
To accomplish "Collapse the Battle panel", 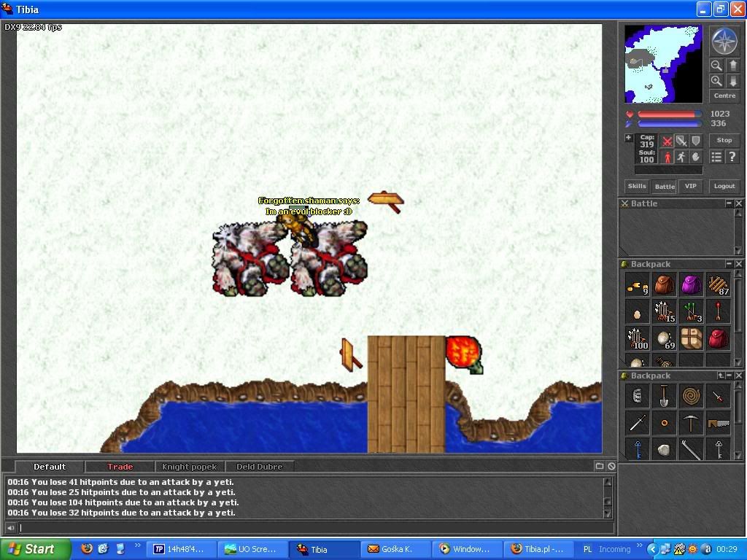I will click(729, 203).
